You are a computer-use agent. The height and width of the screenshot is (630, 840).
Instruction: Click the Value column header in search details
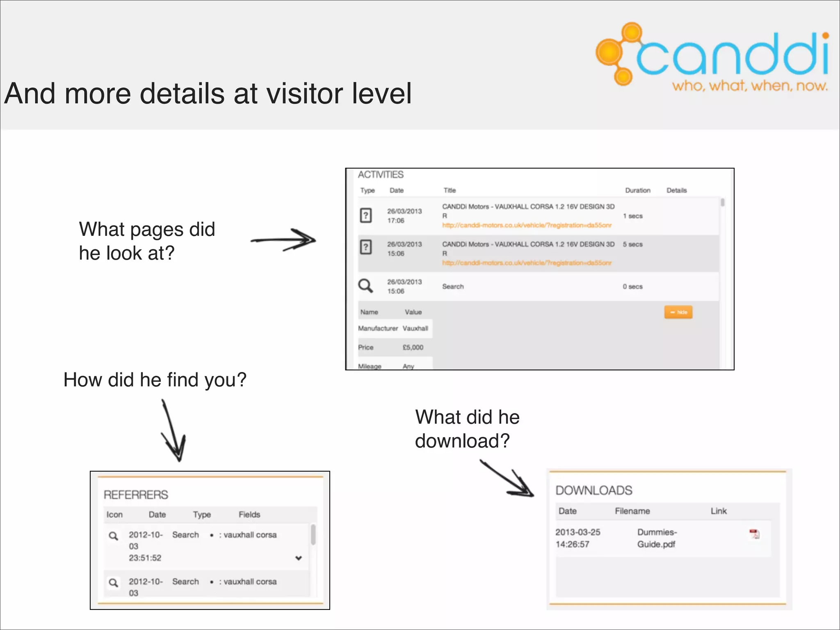tap(413, 312)
